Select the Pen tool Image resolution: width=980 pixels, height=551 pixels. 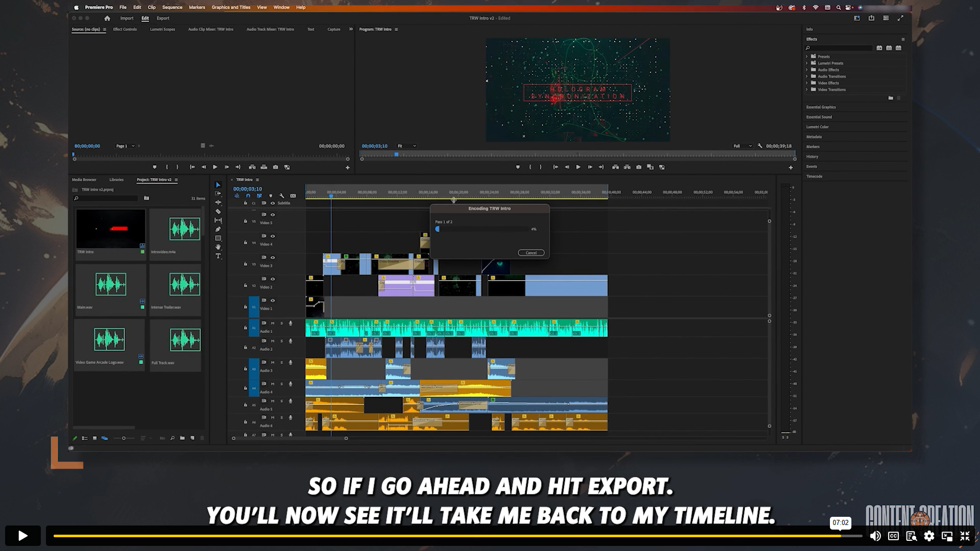pos(218,229)
